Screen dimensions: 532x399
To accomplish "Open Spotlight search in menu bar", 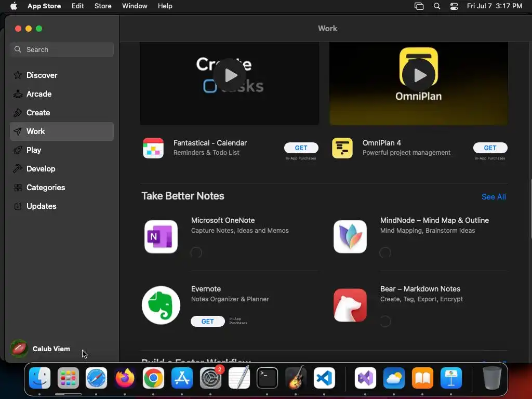I will click(437, 6).
